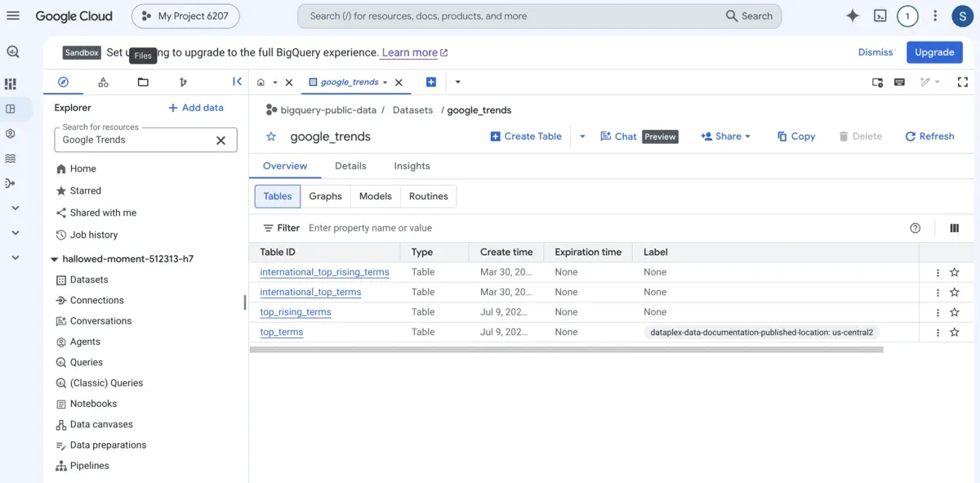980x483 pixels.
Task: Select the Routines section tab
Action: coord(429,196)
